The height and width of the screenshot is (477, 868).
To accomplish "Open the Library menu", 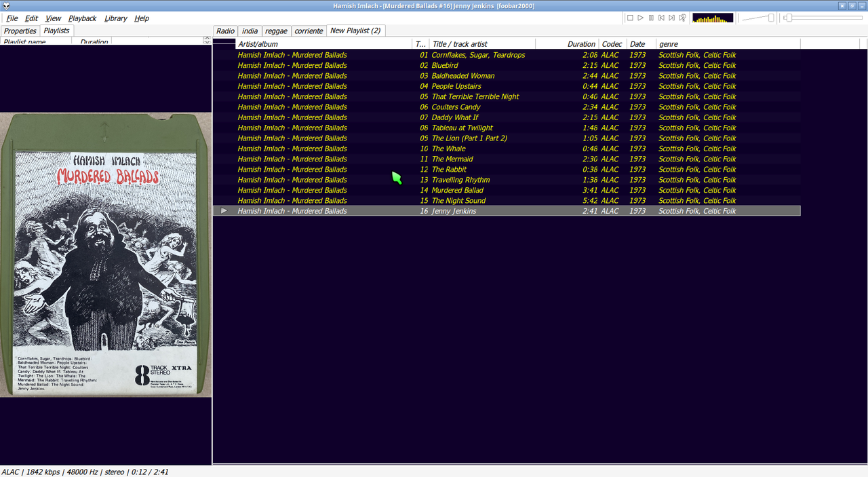I will pyautogui.click(x=115, y=18).
